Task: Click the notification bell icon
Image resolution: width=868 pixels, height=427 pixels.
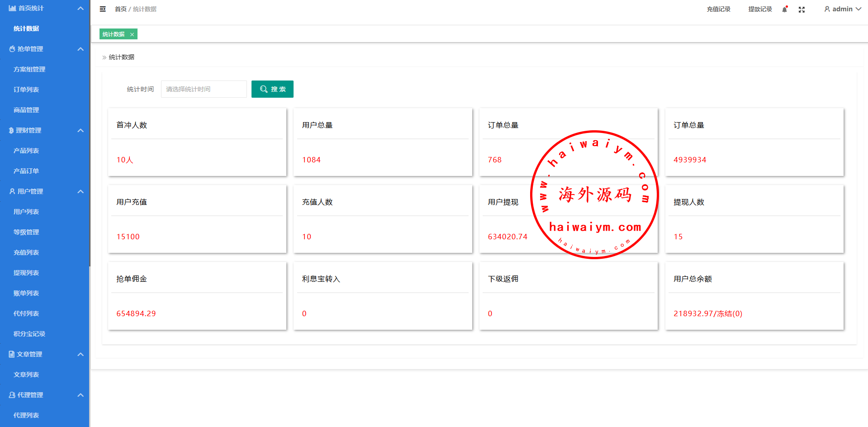Action: (x=785, y=9)
